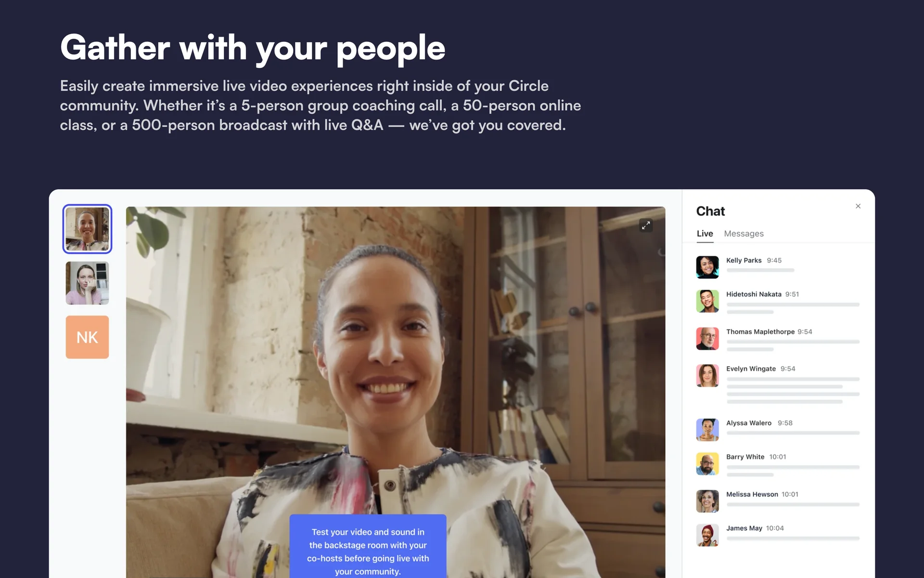Close the Chat panel

pos(858,206)
